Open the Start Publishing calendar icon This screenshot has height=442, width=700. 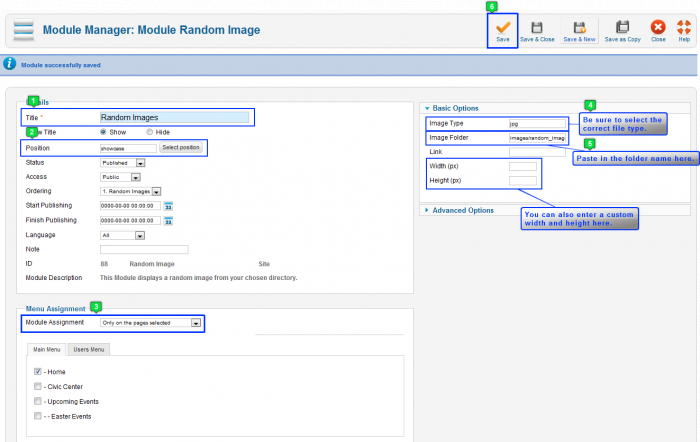click(168, 206)
